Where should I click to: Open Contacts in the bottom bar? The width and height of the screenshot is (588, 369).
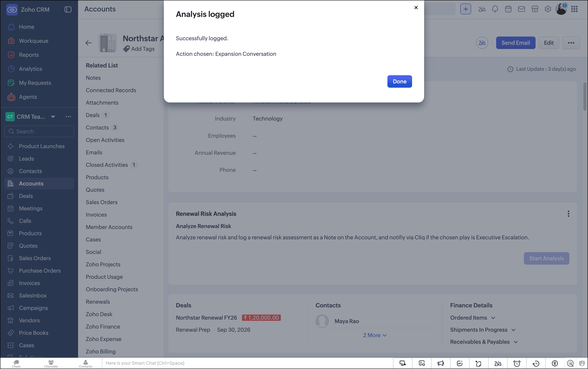[x=86, y=364]
